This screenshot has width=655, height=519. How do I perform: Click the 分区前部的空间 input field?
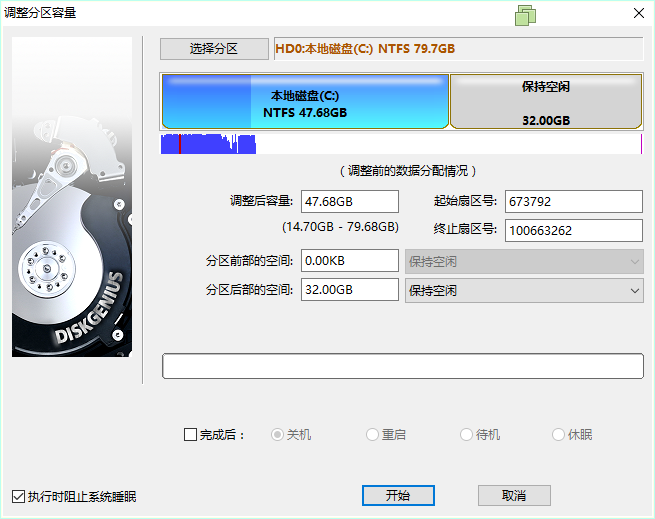(x=350, y=261)
